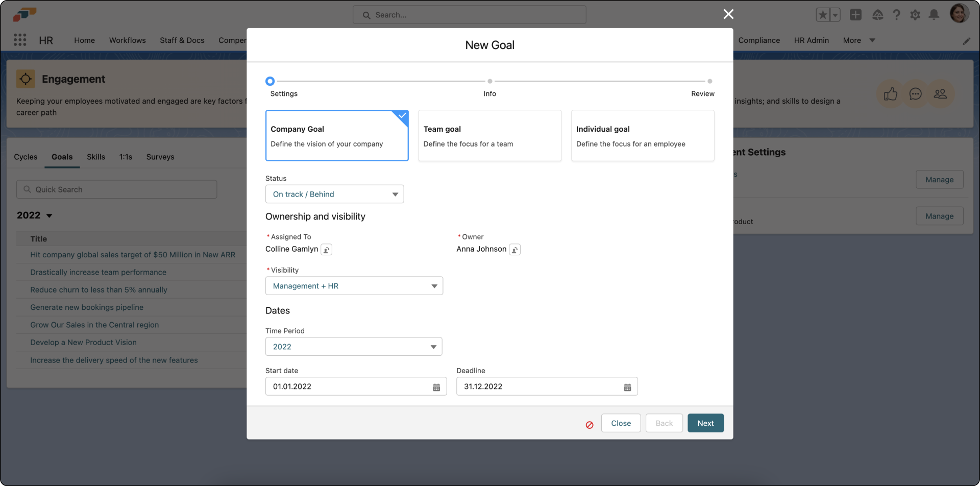This screenshot has height=486, width=980.
Task: Select the Team goal option
Action: [489, 135]
